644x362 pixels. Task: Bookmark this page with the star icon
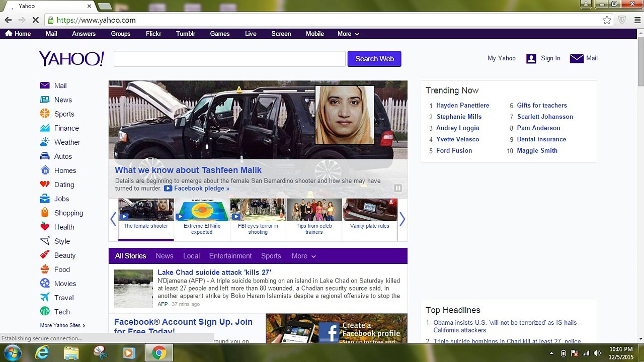click(607, 20)
